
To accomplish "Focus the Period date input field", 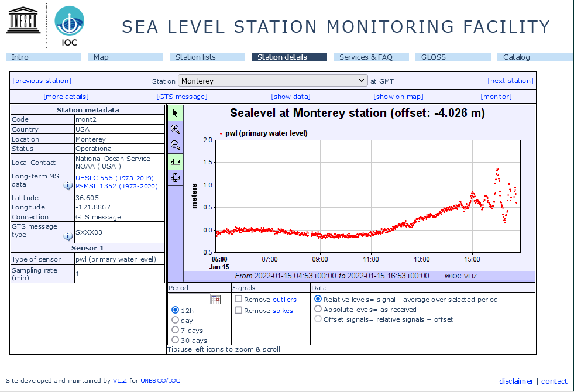I will [x=190, y=299].
